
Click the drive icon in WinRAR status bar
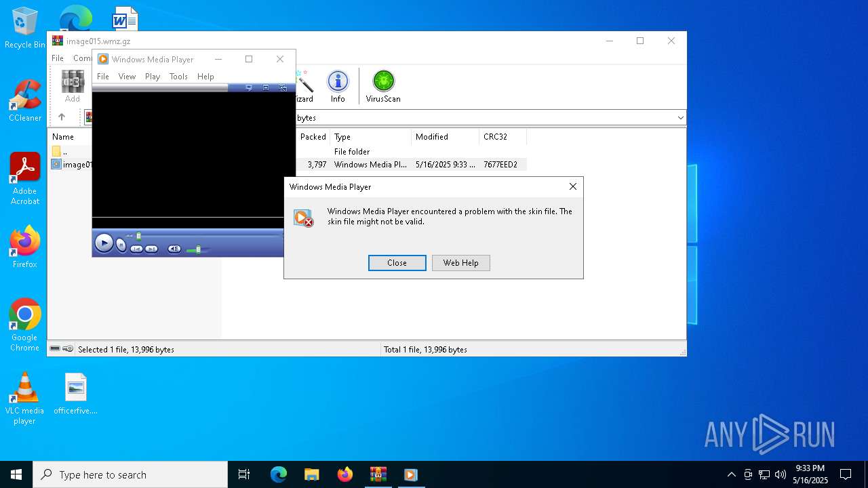tap(55, 349)
